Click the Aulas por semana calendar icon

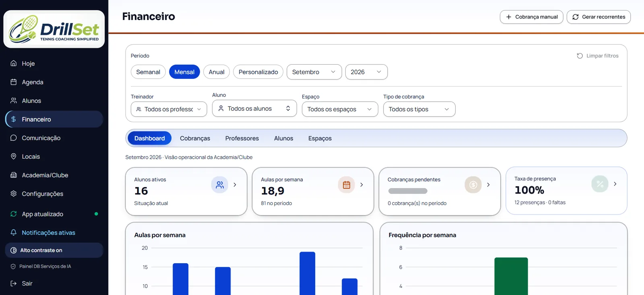pos(347,185)
